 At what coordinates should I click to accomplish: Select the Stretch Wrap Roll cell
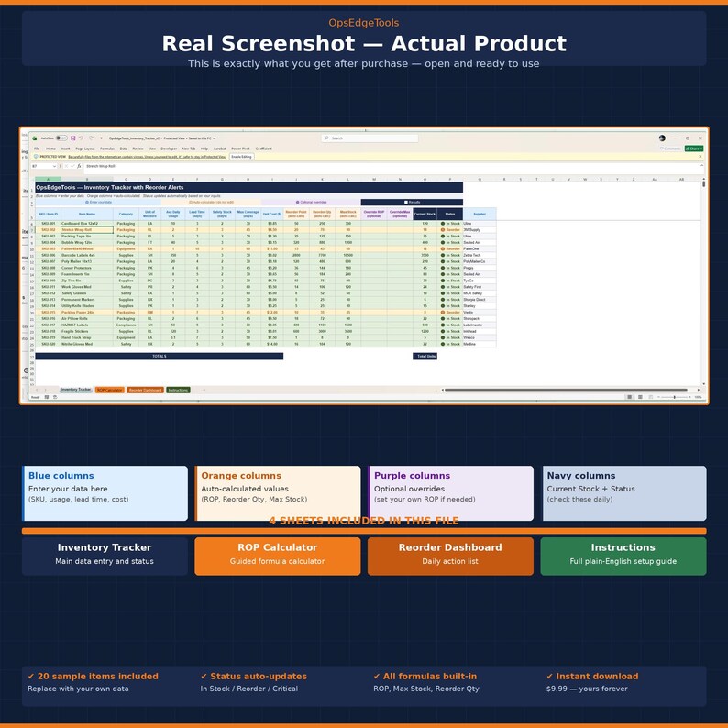pos(87,230)
